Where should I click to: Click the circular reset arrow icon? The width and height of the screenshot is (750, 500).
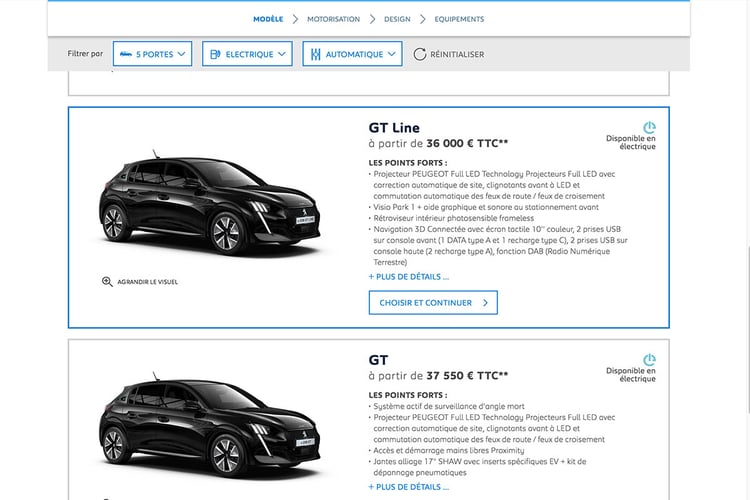[x=420, y=54]
